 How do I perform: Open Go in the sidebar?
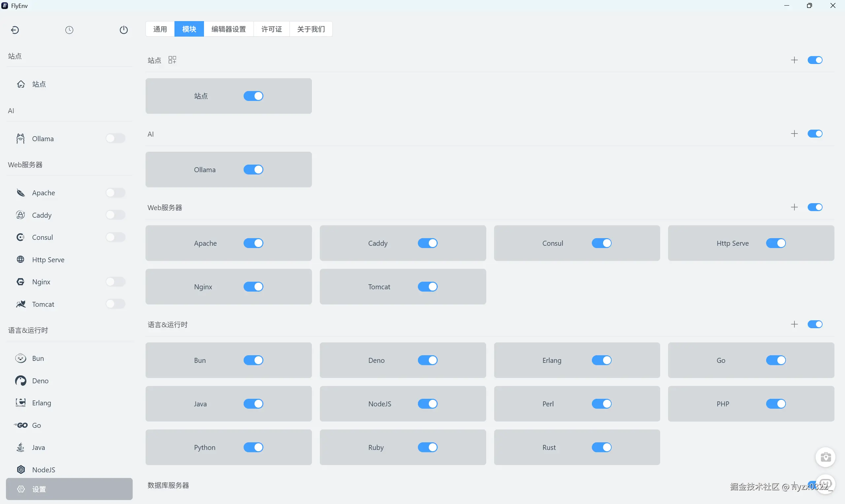(36, 425)
